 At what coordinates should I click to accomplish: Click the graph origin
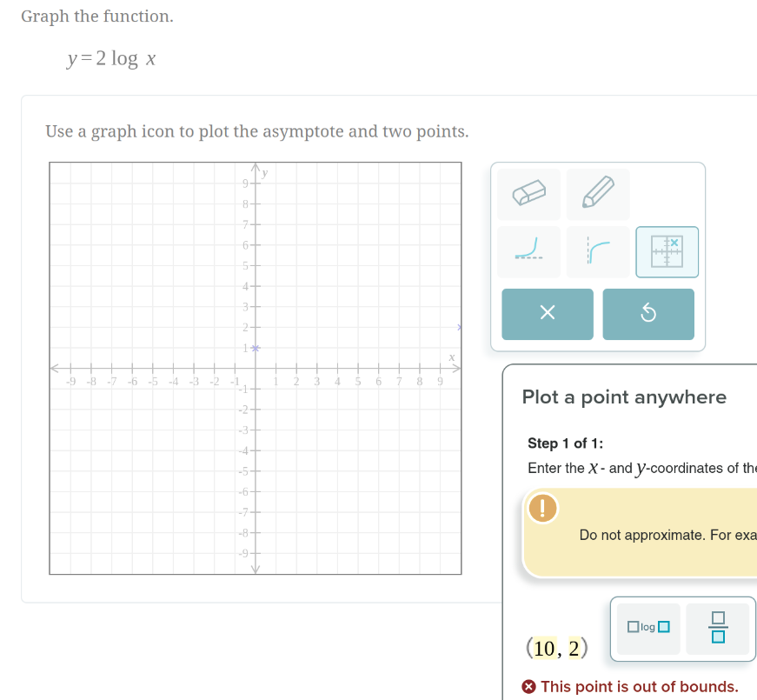[x=256, y=369]
